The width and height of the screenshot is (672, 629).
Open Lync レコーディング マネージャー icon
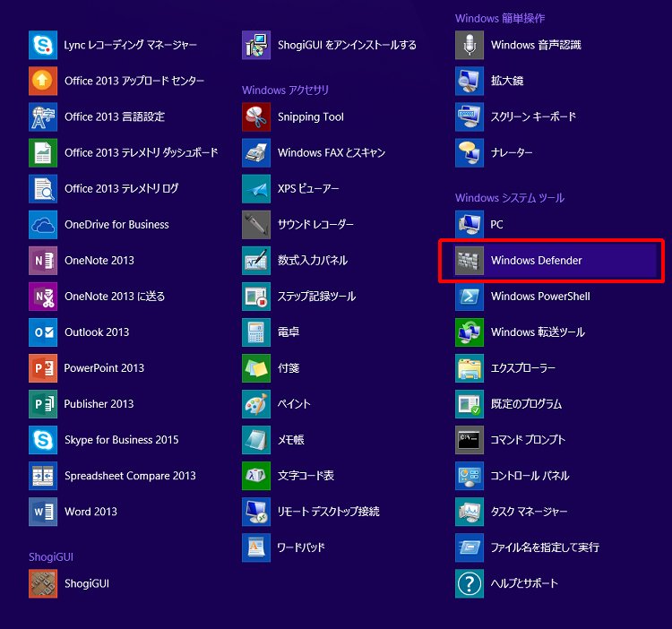[43, 45]
